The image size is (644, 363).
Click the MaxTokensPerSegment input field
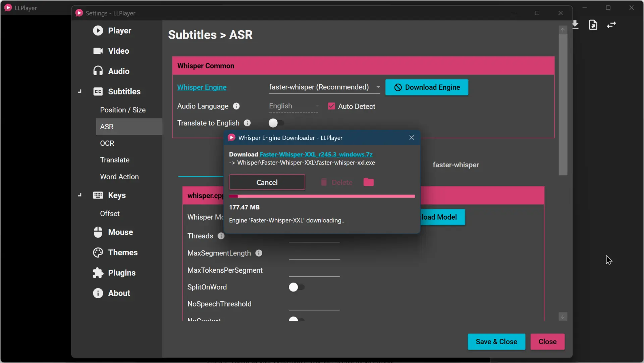(314, 270)
